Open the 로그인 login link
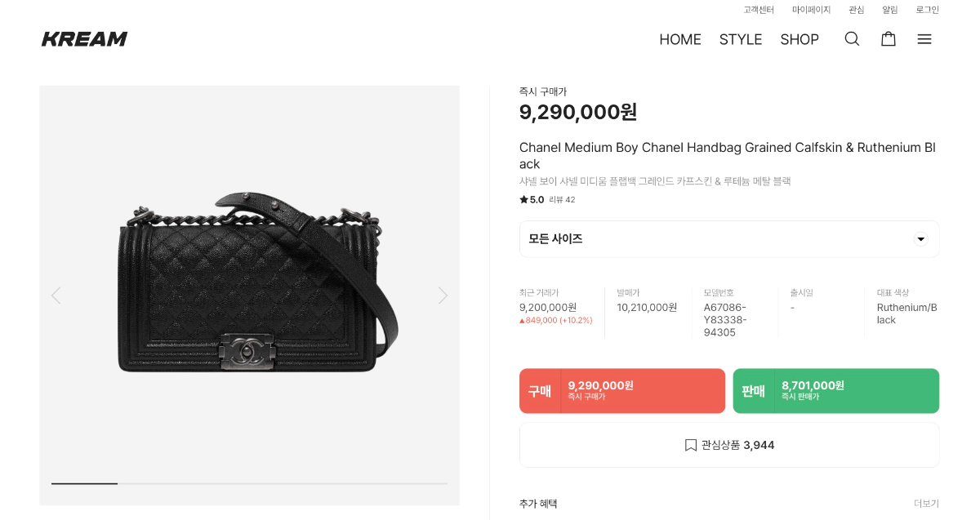980x520 pixels. pyautogui.click(x=927, y=10)
